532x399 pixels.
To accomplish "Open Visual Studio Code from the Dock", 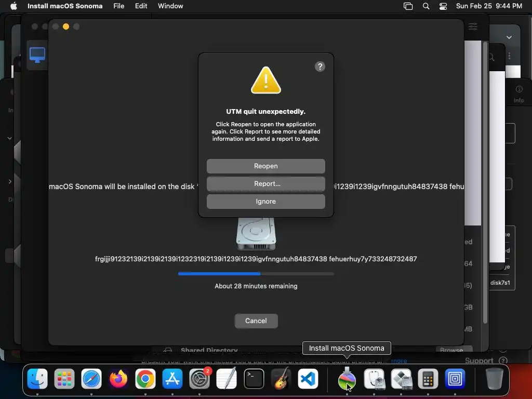I will (x=308, y=379).
